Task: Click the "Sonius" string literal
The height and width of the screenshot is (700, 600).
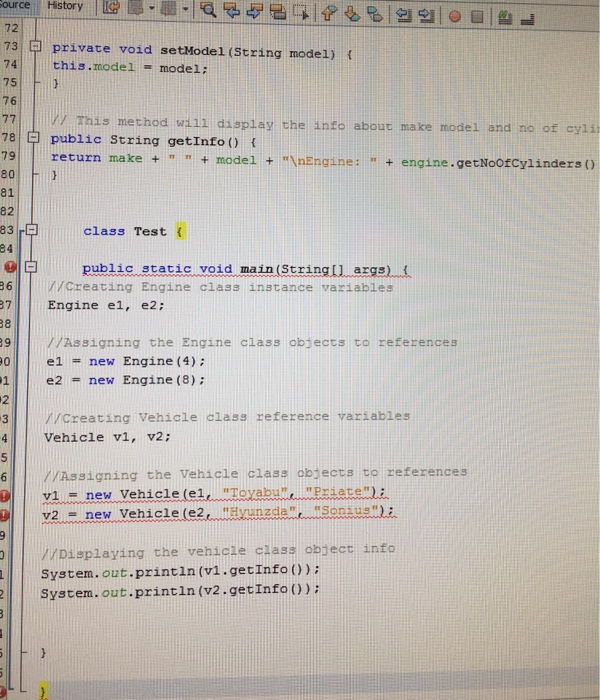Action: coord(347,510)
